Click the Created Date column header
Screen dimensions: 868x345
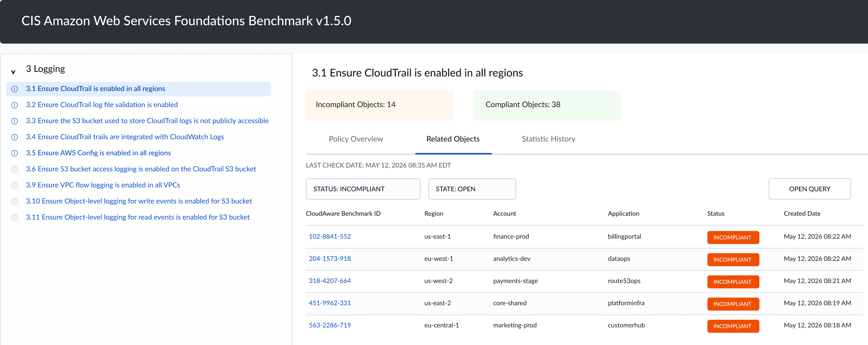coord(802,214)
